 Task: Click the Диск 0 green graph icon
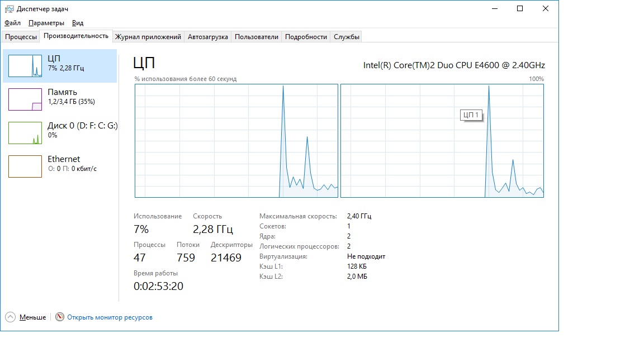25,133
